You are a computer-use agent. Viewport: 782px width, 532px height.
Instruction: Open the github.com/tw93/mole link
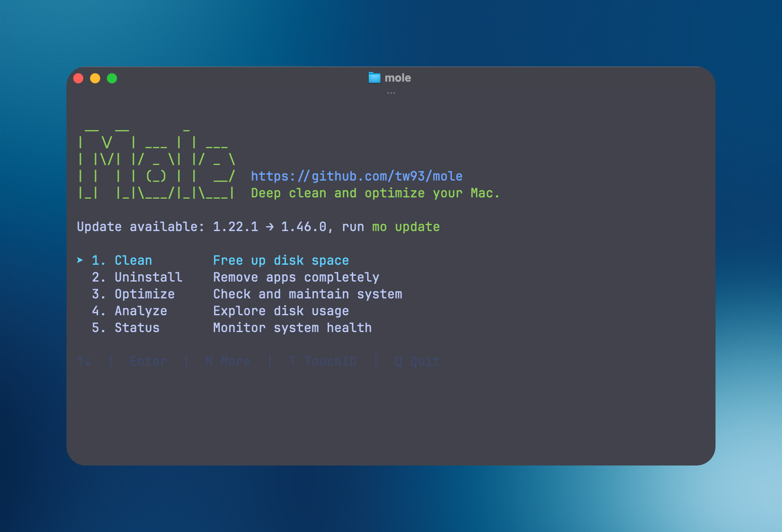[356, 176]
